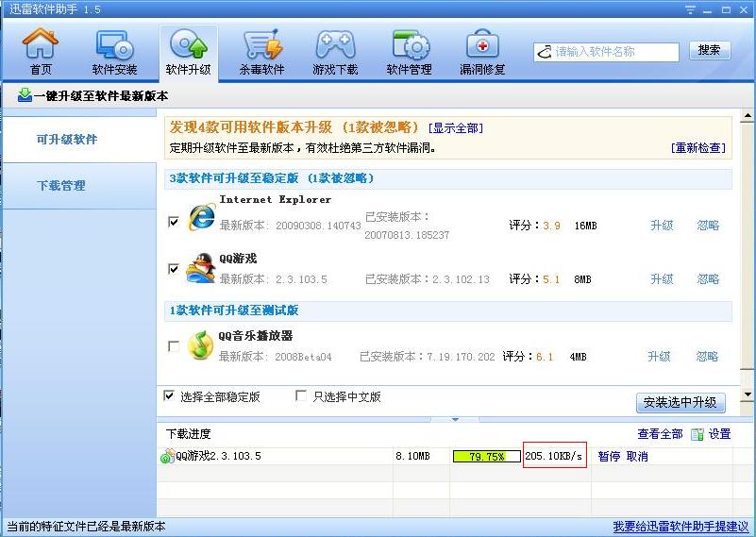Click the 79.75% download progress bar
Viewport: 756px width, 537px height.
tap(486, 457)
